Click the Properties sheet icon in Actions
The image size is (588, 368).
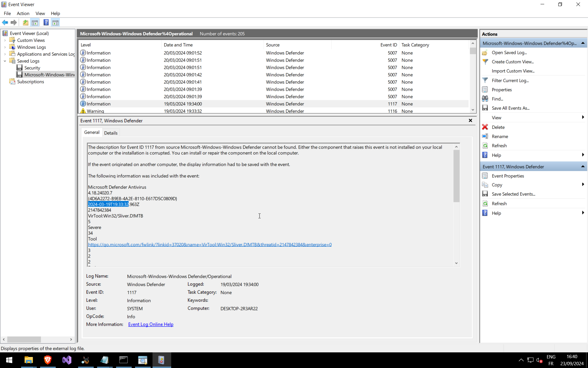(485, 90)
